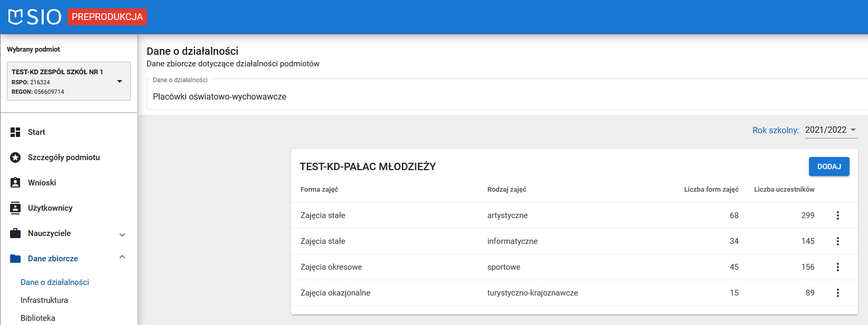868x325 pixels.
Task: Click the Wnioski clipboard icon
Action: point(15,183)
